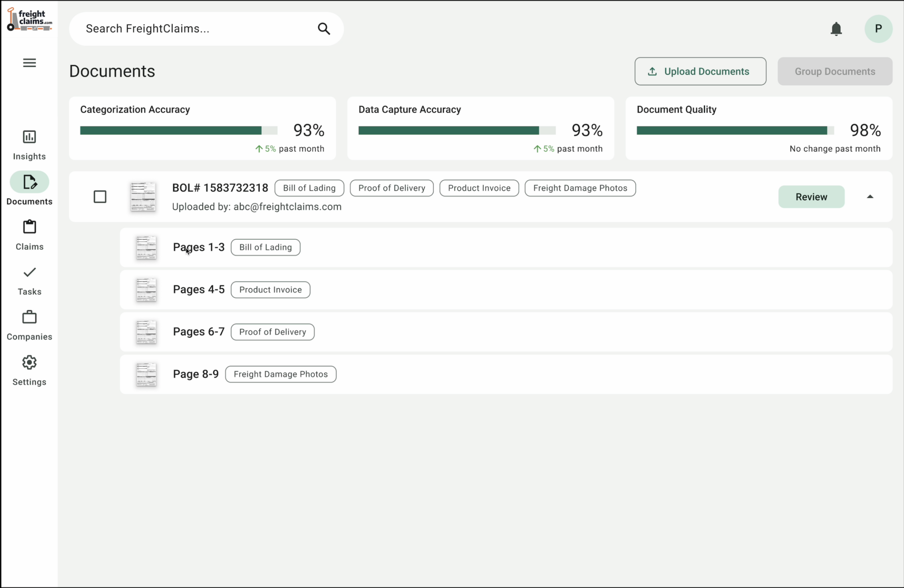904x588 pixels.
Task: Open the FreightClaims logo
Action: point(29,19)
